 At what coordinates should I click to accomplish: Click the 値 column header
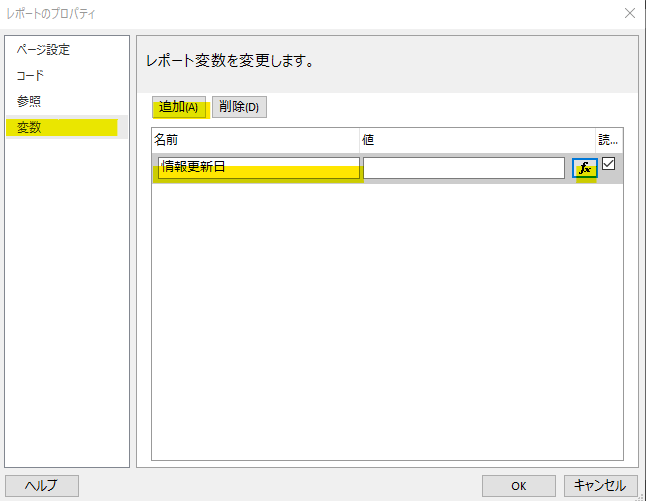476,140
